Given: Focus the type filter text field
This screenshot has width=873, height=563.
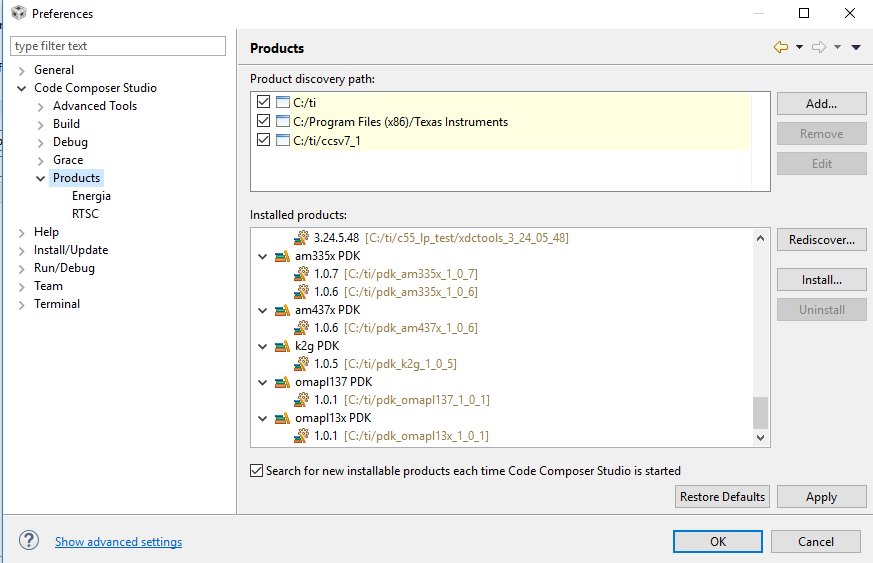Looking at the screenshot, I should [118, 46].
